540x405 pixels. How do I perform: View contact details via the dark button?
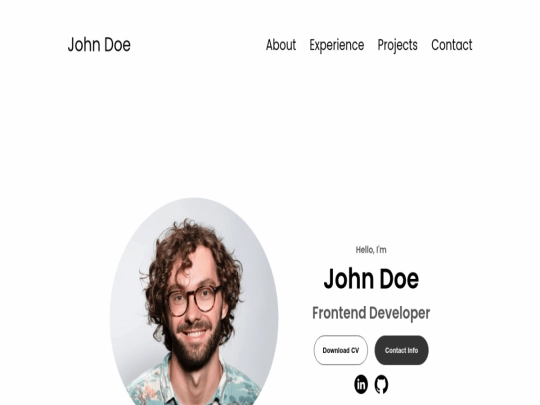(x=402, y=350)
